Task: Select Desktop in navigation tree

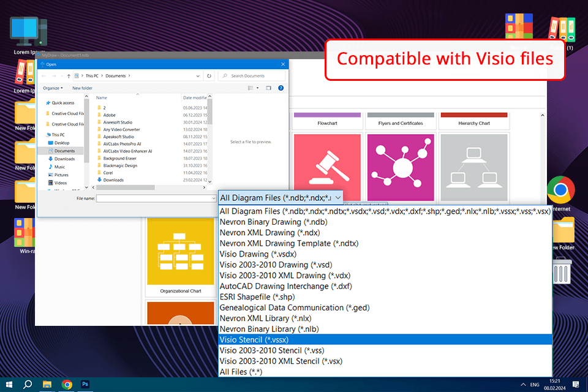Action: click(x=59, y=143)
